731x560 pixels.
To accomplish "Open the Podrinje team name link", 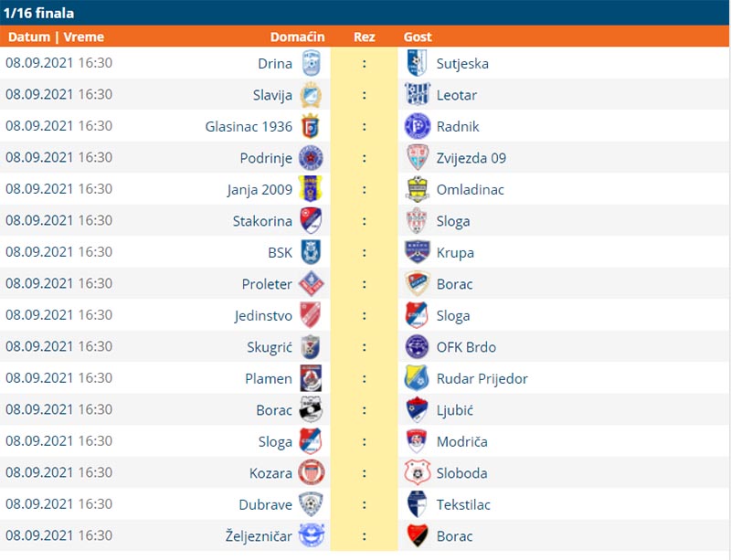I will (x=266, y=158).
